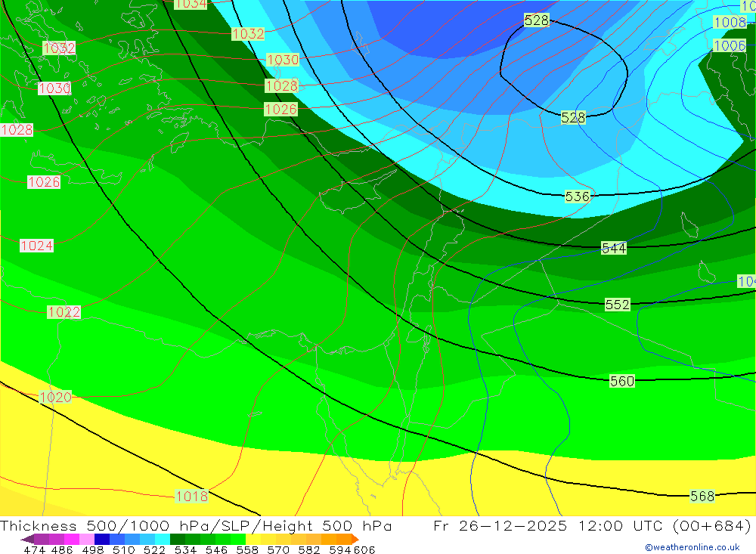756x554 pixels.
Task: Click the darkest green legend swatch
Action: pyautogui.click(x=178, y=539)
